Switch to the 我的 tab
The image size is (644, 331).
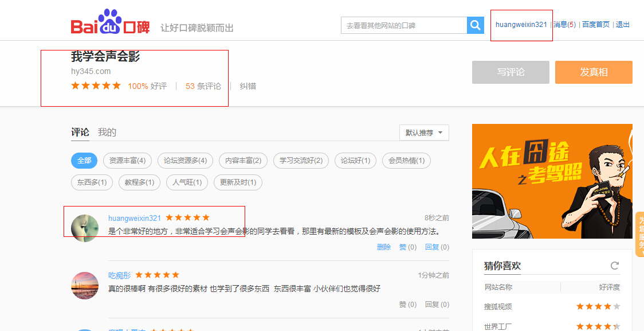tap(107, 133)
